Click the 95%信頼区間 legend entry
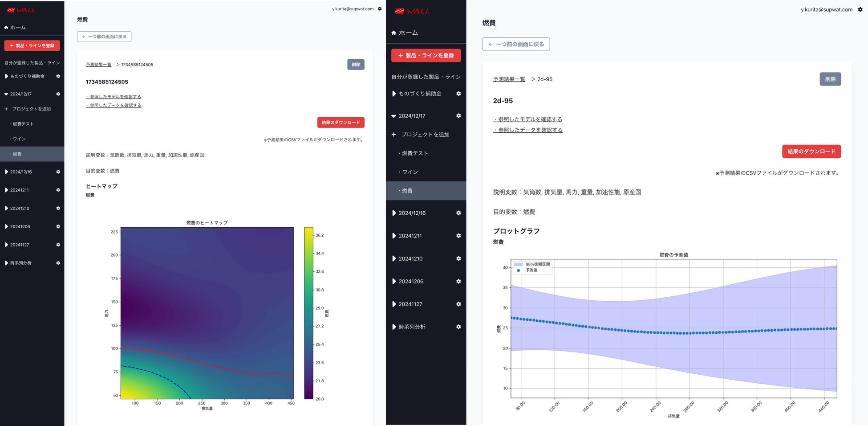This screenshot has width=868, height=426. (532, 264)
